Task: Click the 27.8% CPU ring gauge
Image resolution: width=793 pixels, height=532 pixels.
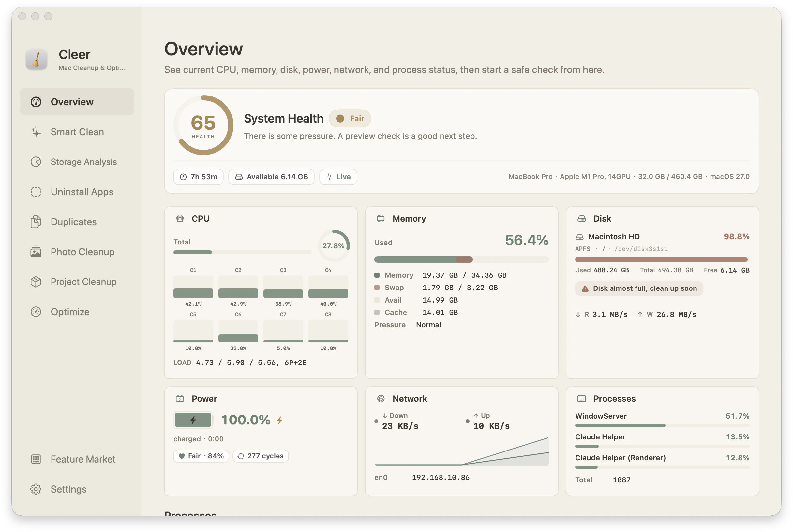Action: coord(334,246)
